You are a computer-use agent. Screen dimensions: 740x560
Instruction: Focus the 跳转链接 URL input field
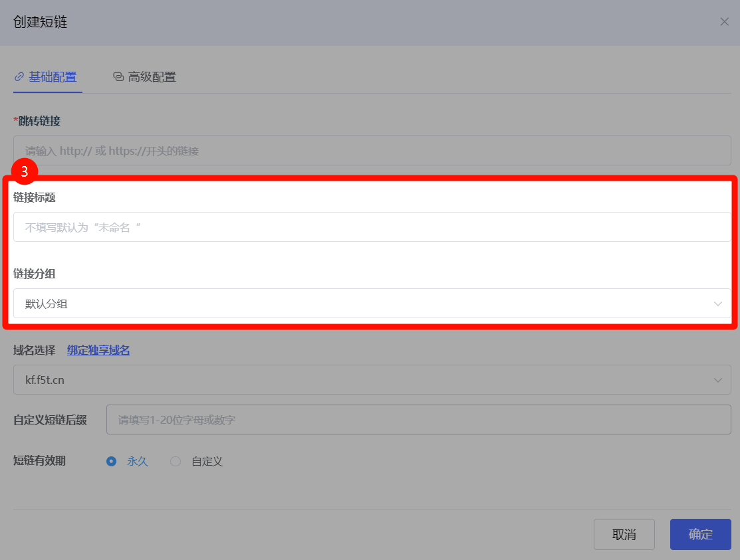tap(372, 151)
